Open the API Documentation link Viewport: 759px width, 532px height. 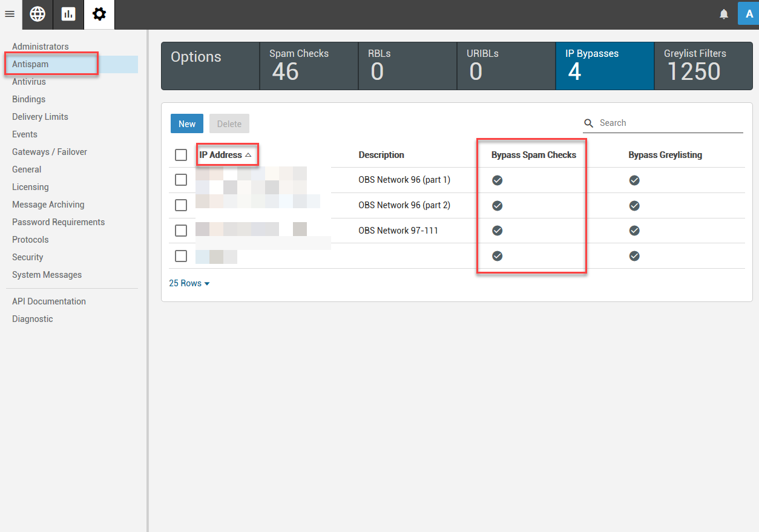49,301
